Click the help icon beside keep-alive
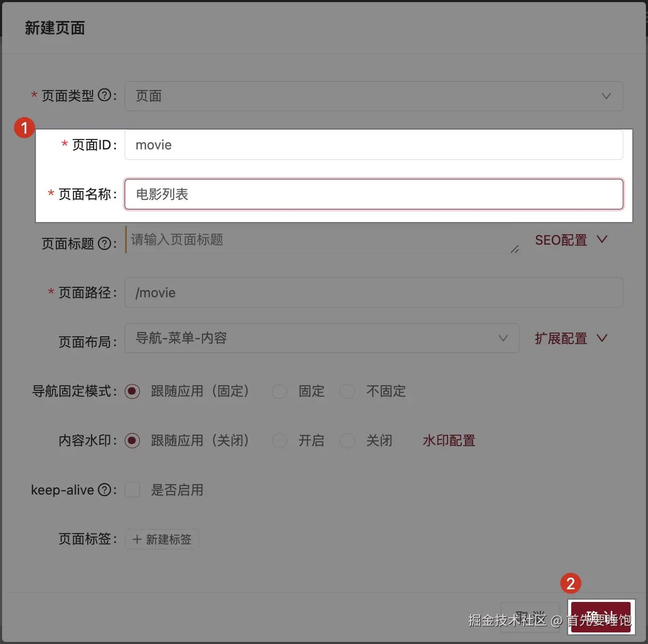Image resolution: width=648 pixels, height=644 pixels. point(105,490)
